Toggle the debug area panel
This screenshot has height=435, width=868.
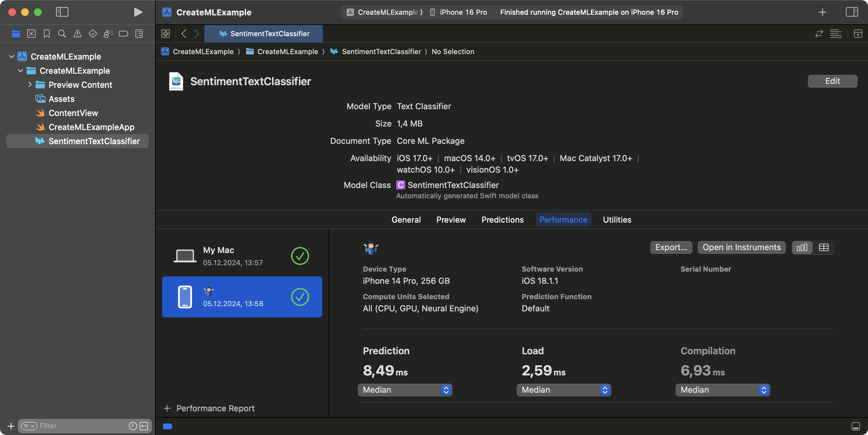pos(856,426)
